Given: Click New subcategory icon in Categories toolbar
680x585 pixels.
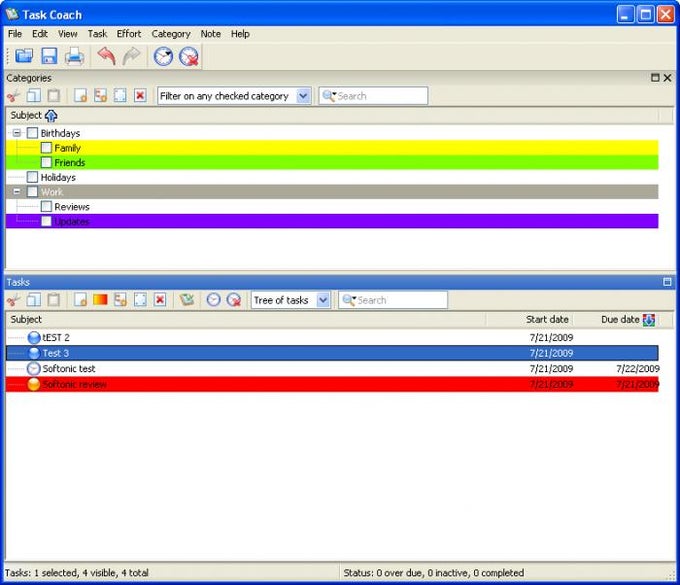Looking at the screenshot, I should (x=101, y=95).
